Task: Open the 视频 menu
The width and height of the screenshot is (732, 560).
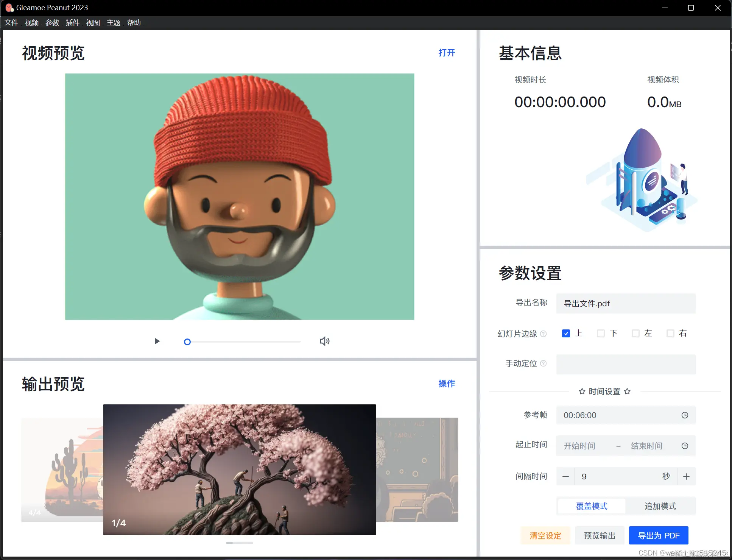Action: pos(31,23)
